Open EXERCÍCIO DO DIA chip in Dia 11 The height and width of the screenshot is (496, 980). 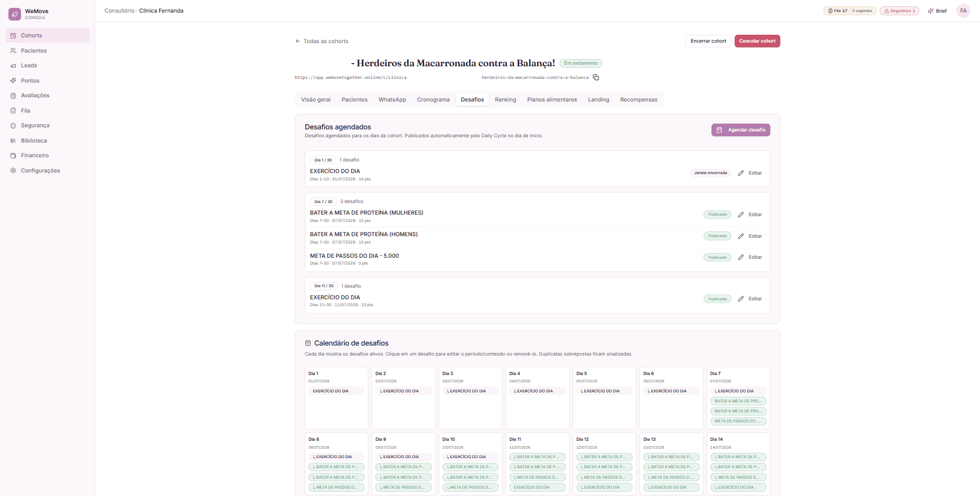point(538,488)
